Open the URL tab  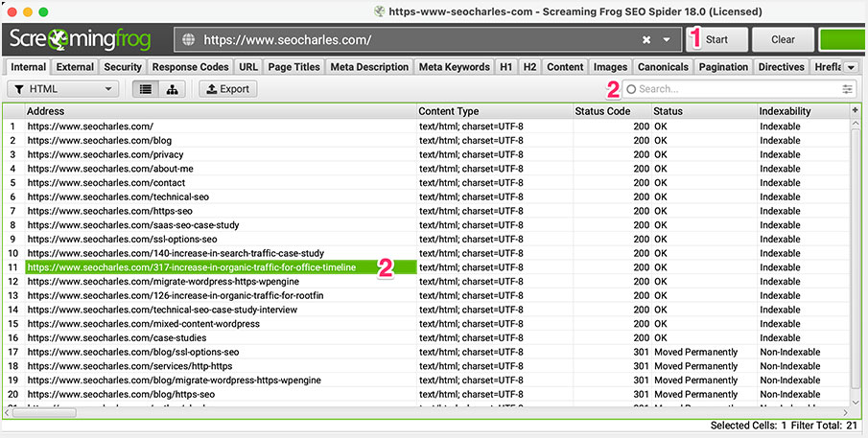point(248,67)
